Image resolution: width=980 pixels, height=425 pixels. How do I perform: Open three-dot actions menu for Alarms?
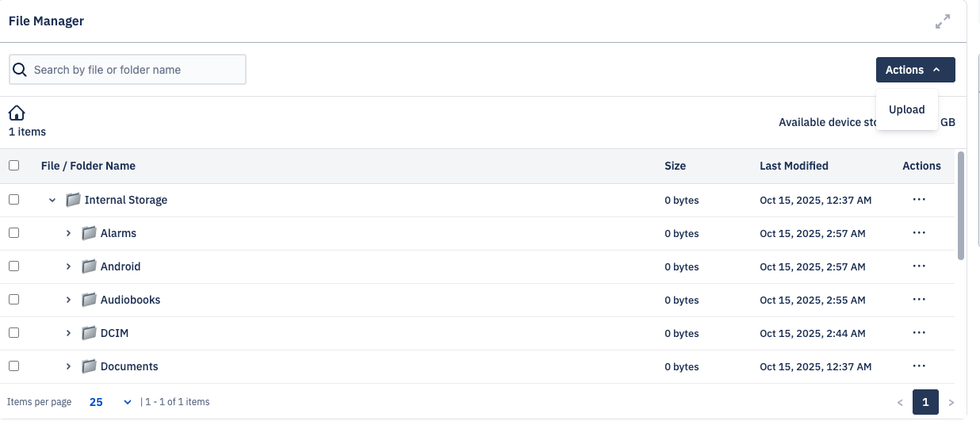pyautogui.click(x=919, y=233)
